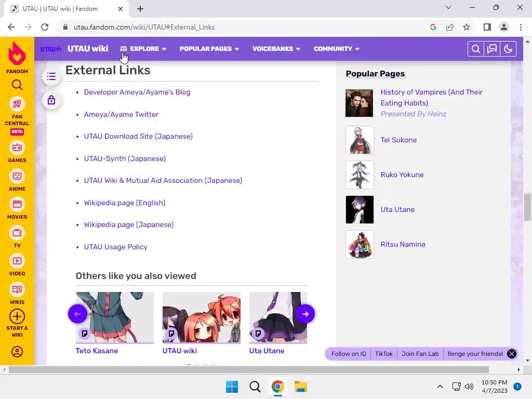
Task: Click the horizontal scrollbar
Action: (248, 369)
